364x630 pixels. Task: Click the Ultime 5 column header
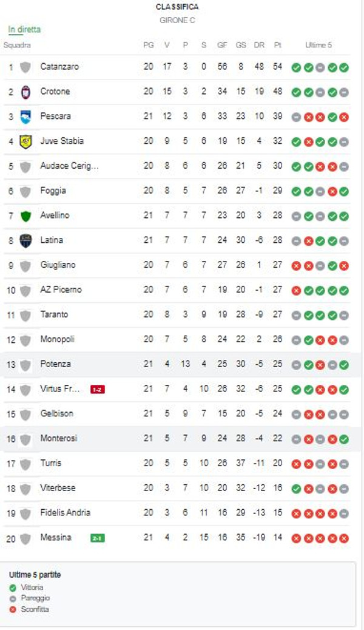(318, 45)
